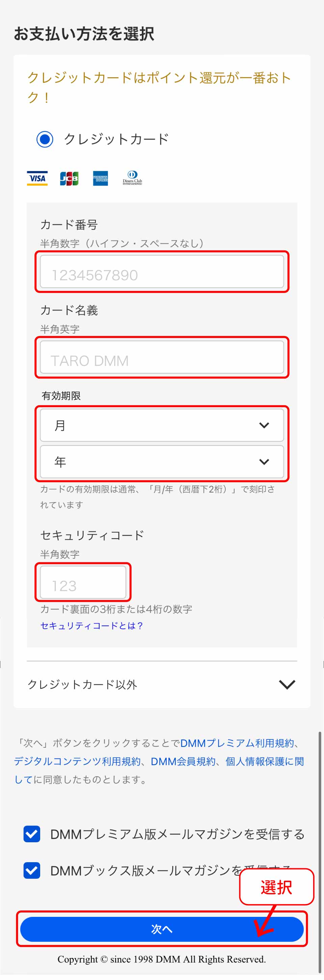This screenshot has height=980, width=324.
Task: Open the 個人情報保護に関して link
Action: 264,761
